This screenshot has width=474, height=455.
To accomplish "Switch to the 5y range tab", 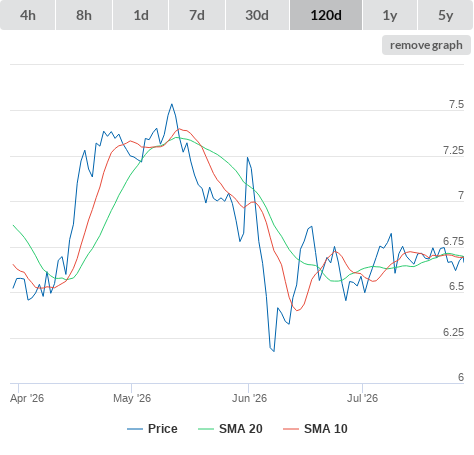I will tap(446, 15).
